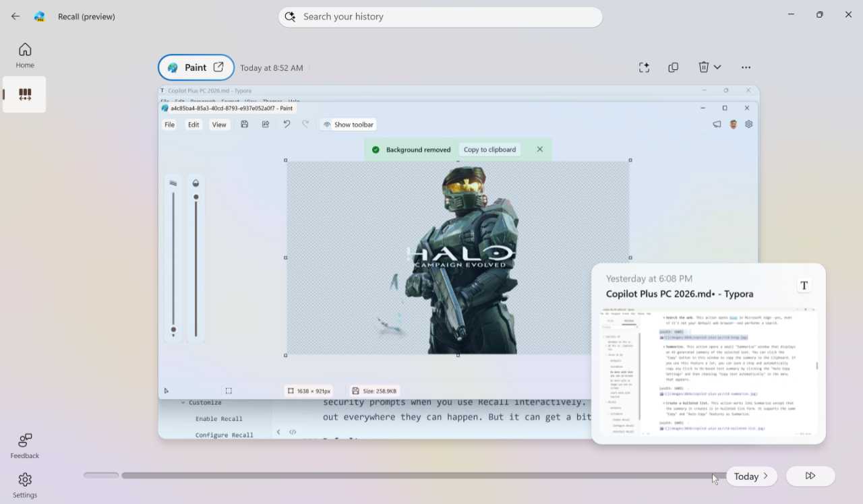Click Show toolbar in Paint
Screen dimensions: 863x504
coord(348,125)
